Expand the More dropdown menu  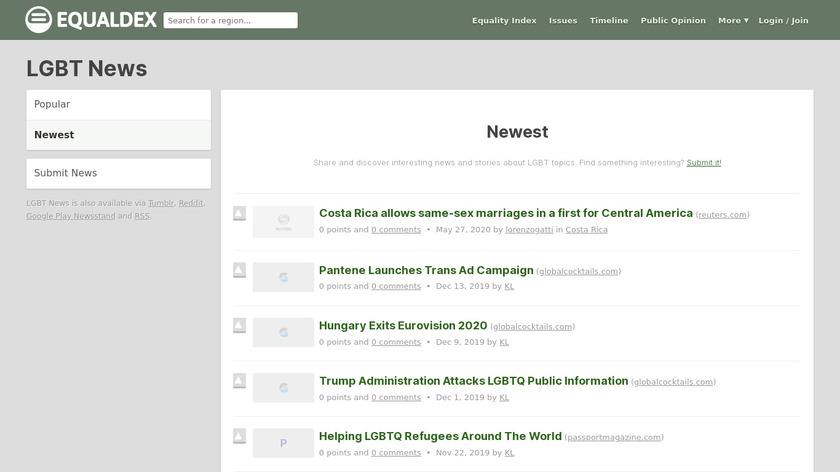click(x=732, y=20)
